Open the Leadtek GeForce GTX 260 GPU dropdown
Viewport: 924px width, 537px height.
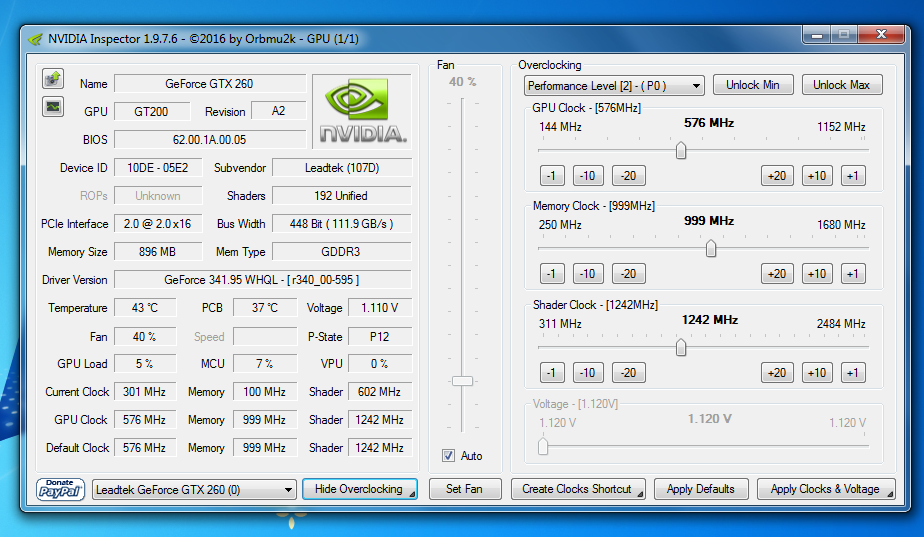(194, 489)
